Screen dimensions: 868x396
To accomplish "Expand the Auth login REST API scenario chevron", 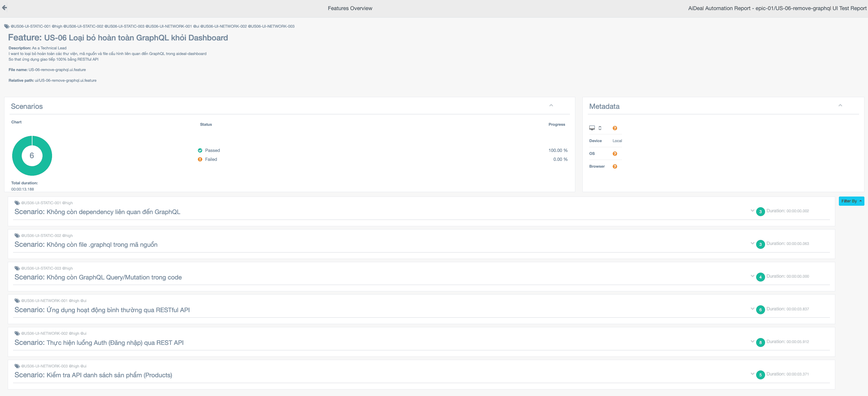I will (x=752, y=342).
